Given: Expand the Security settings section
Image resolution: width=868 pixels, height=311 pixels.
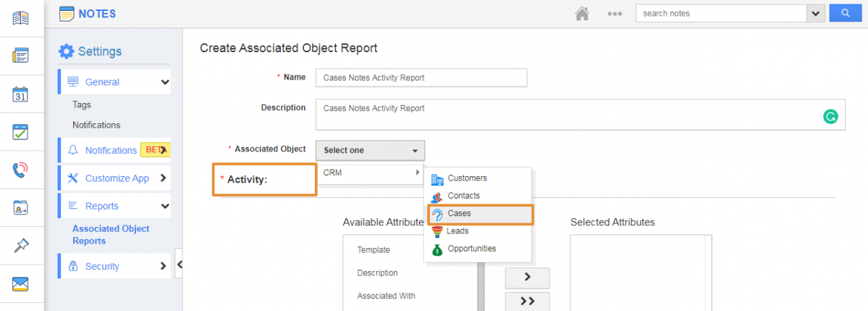Looking at the screenshot, I should [114, 266].
